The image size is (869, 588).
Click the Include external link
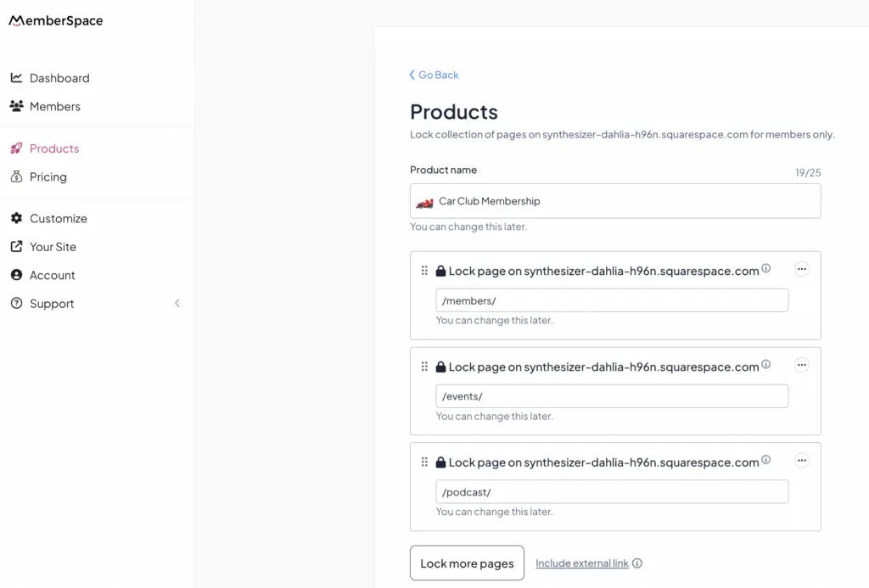click(x=582, y=563)
